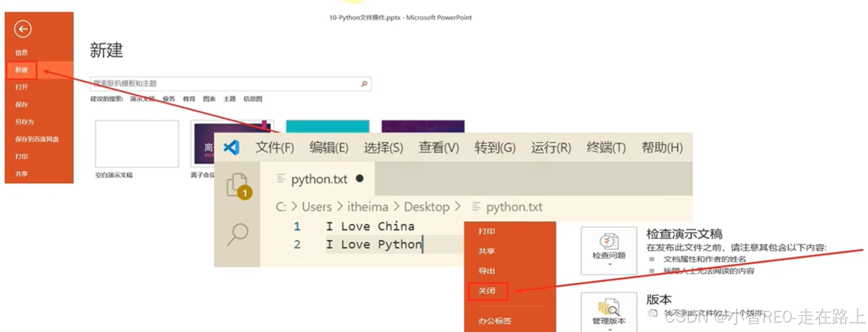Screen dimensions: 868x332
Task: Click suggested search 图表
Action: click(x=209, y=99)
